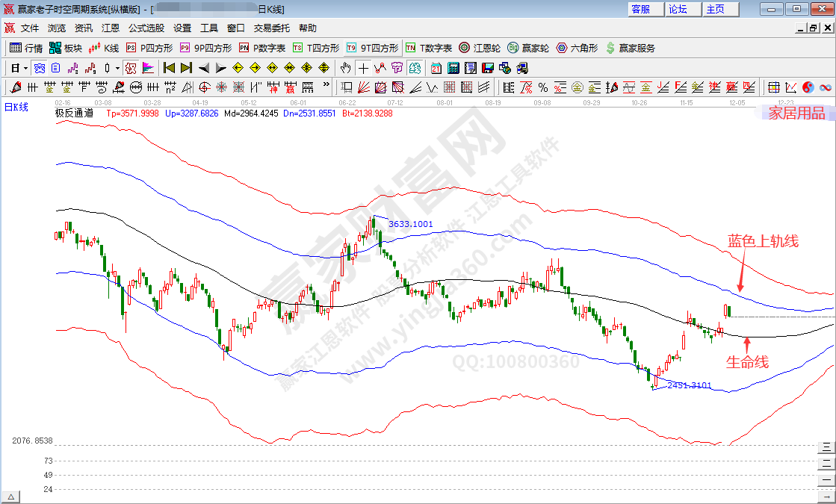Toggle the crosshair cursor tool

point(362,68)
